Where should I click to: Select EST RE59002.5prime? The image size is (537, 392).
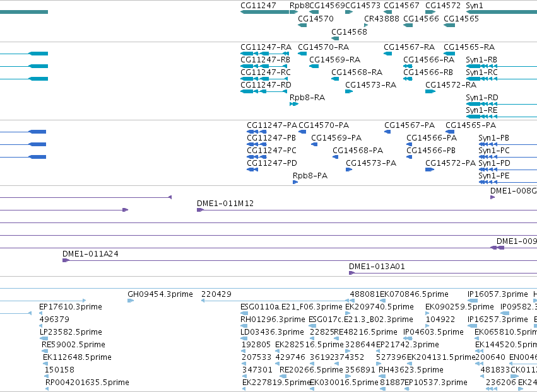pyautogui.click(x=73, y=345)
